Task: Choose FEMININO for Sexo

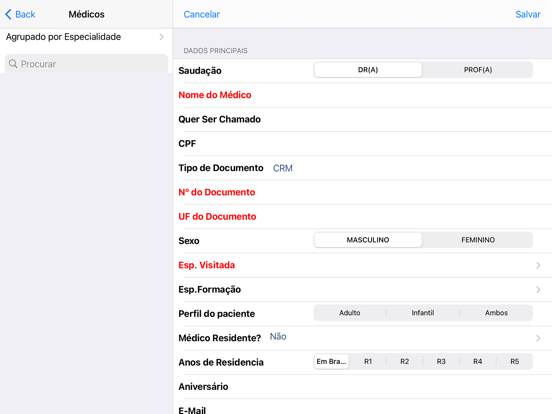Action: (478, 240)
